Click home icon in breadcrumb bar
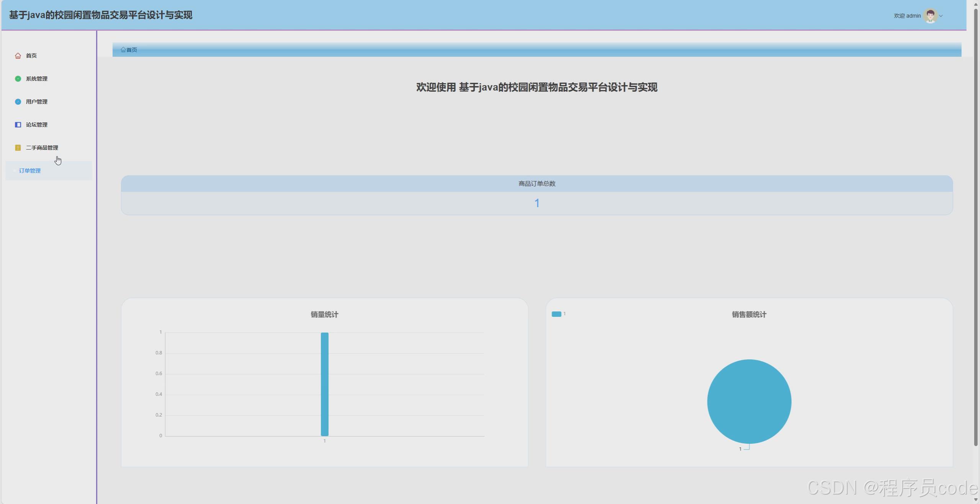The height and width of the screenshot is (504, 980). pyautogui.click(x=123, y=50)
